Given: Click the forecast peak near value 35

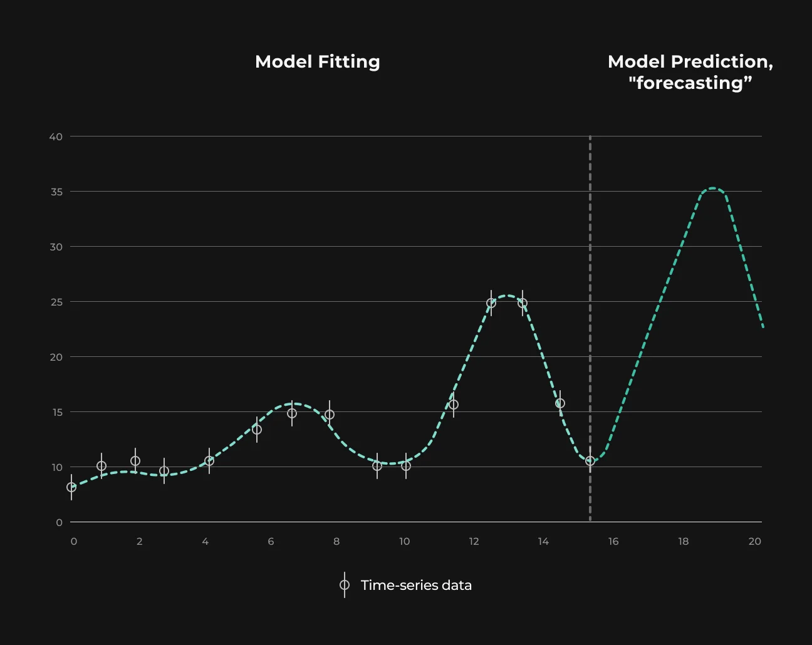Looking at the screenshot, I should 713,188.
